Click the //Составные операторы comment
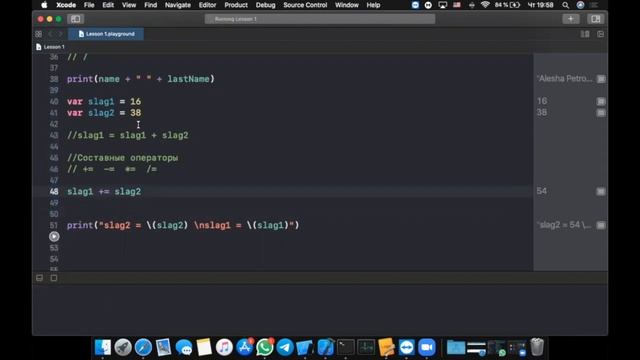The height and width of the screenshot is (360, 640). tap(122, 158)
